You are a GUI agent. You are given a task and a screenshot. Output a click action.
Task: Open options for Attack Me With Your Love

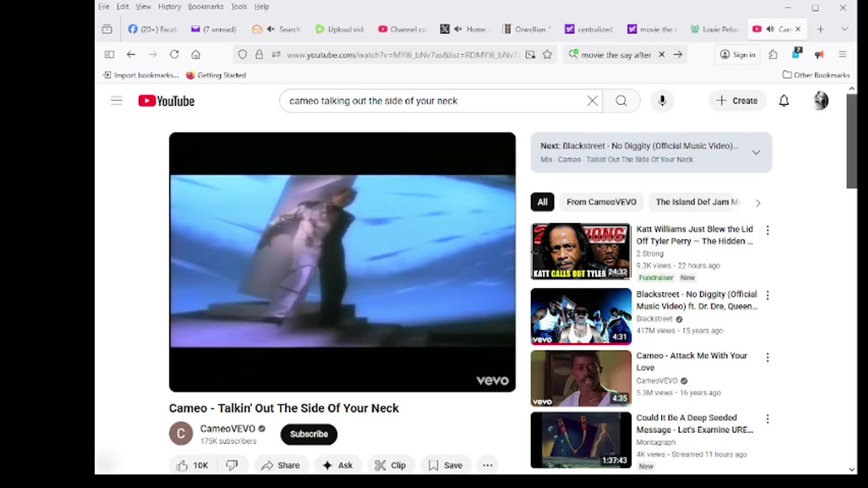(767, 357)
